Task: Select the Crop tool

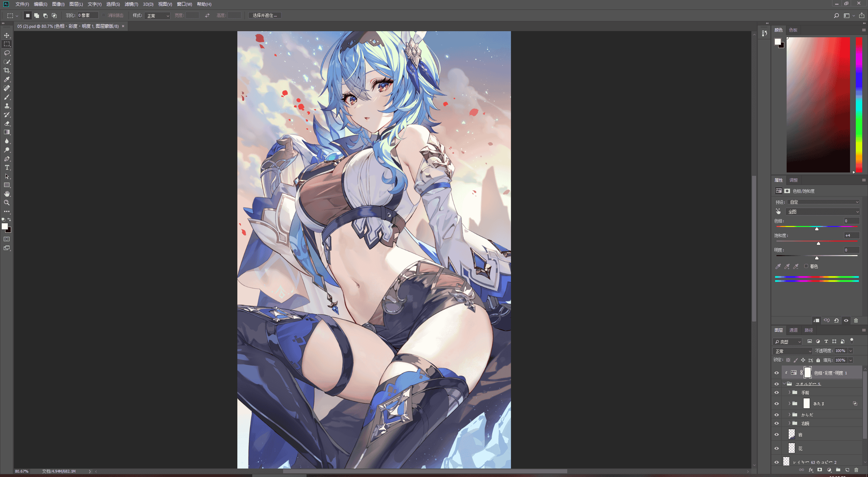Action: (7, 70)
